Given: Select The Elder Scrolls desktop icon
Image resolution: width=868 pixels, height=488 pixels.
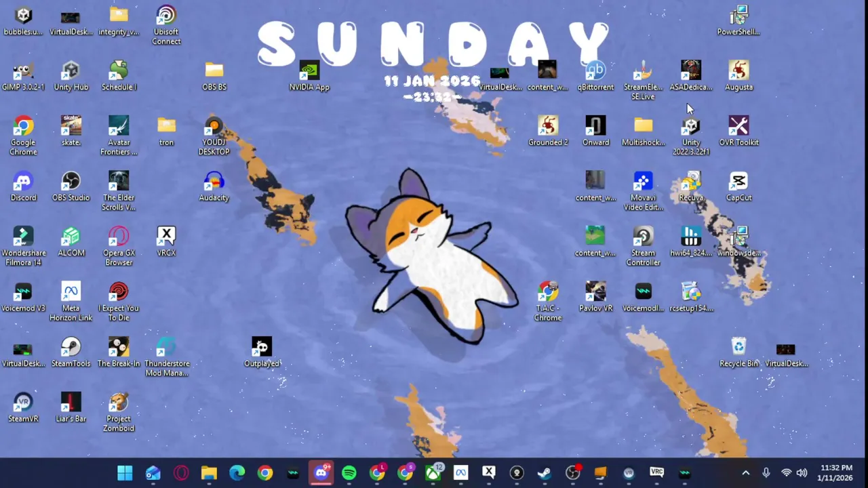Looking at the screenshot, I should click(x=119, y=191).
